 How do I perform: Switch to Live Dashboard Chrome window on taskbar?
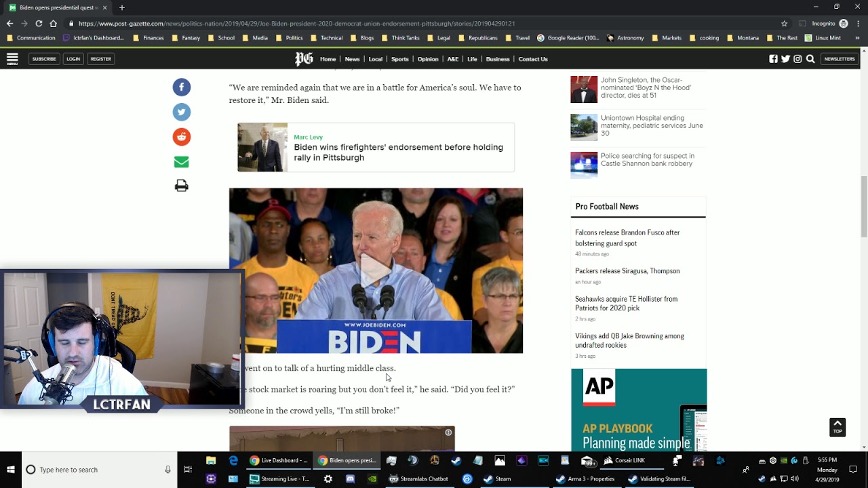point(278,460)
